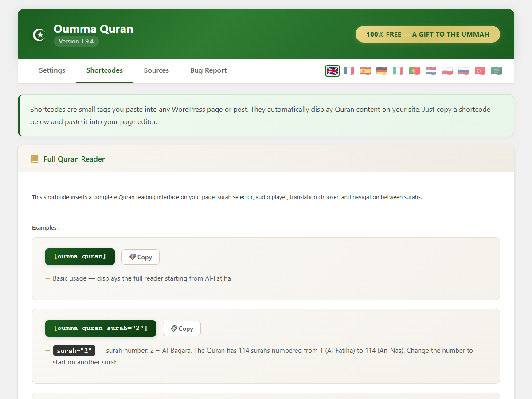Switch language to French using the flag

click(x=349, y=71)
